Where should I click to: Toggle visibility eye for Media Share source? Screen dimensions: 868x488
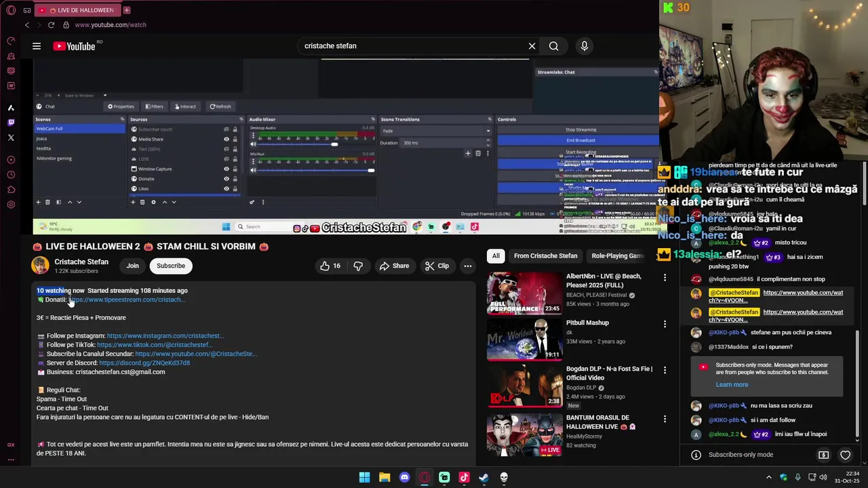click(226, 139)
